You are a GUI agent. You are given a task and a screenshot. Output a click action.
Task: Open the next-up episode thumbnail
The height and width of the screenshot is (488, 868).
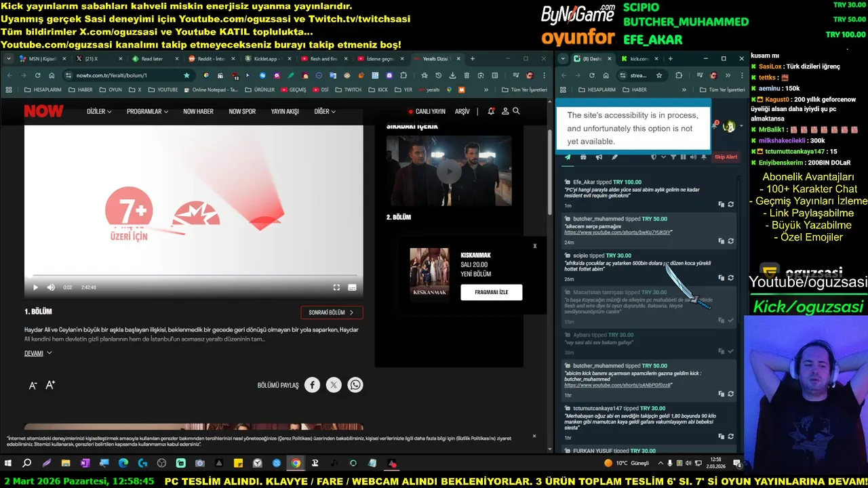click(449, 171)
